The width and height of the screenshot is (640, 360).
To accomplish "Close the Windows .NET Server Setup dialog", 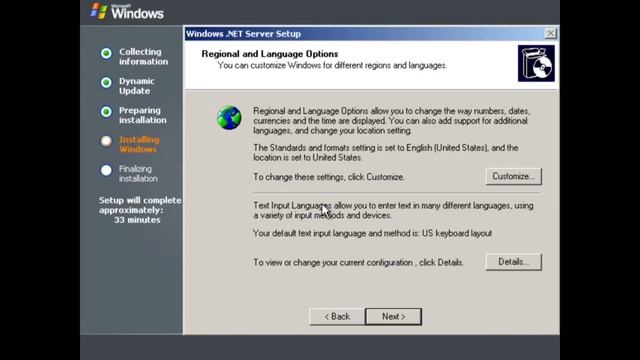I will (550, 33).
